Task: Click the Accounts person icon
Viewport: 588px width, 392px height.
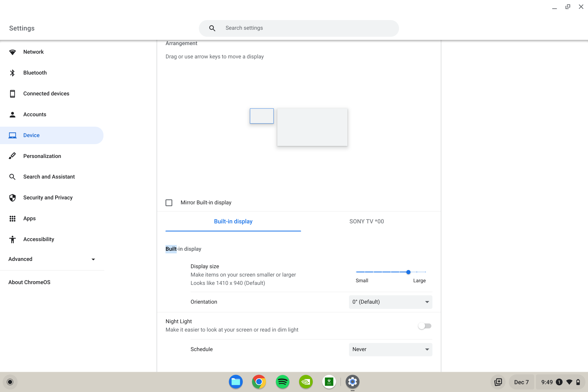Action: pos(12,114)
